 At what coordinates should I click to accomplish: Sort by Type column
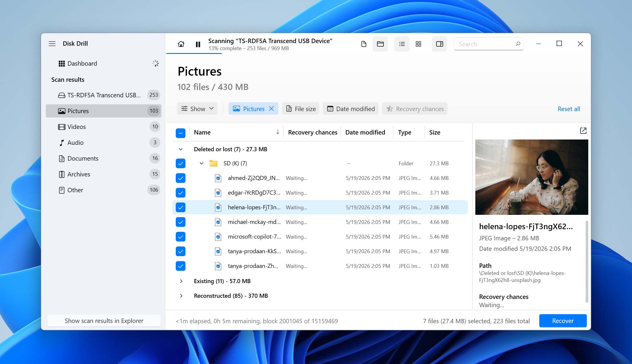tap(405, 132)
